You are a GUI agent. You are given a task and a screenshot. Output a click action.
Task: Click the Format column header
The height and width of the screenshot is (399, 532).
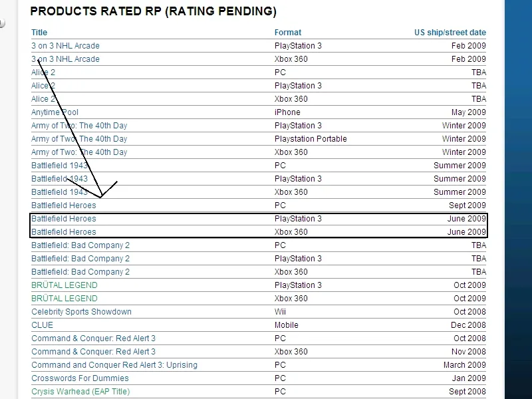pos(287,33)
